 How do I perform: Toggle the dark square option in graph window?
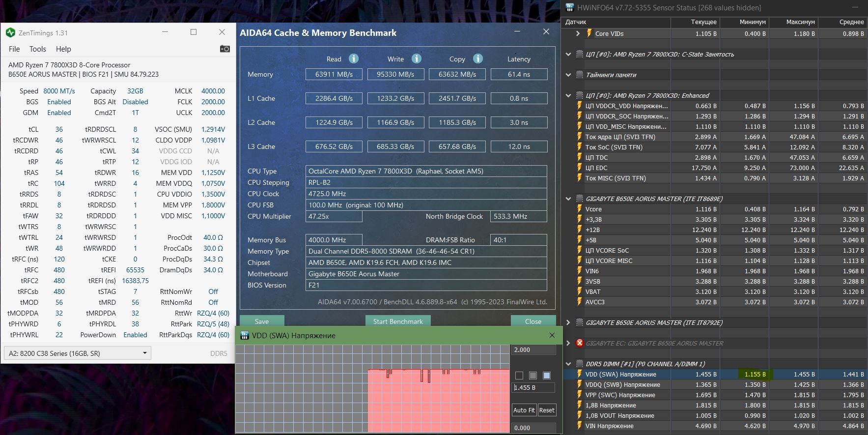(x=519, y=376)
